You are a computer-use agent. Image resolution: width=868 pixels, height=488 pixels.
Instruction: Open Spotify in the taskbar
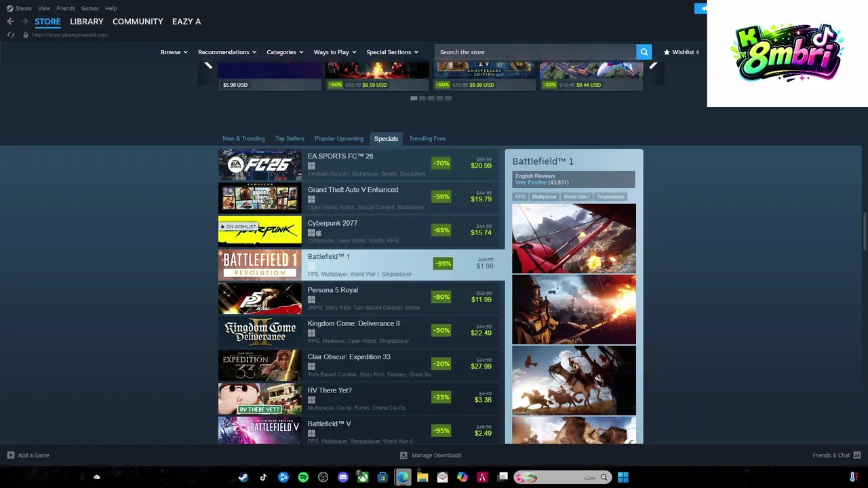303,477
